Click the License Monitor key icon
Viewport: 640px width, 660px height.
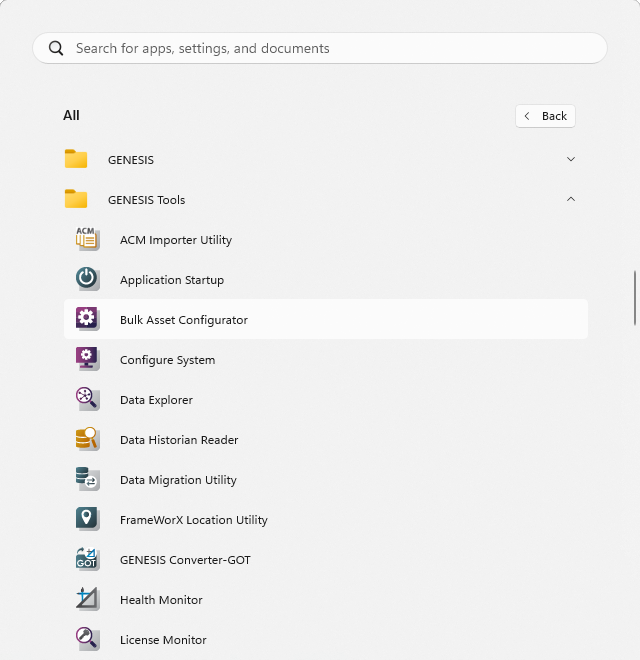(x=88, y=639)
